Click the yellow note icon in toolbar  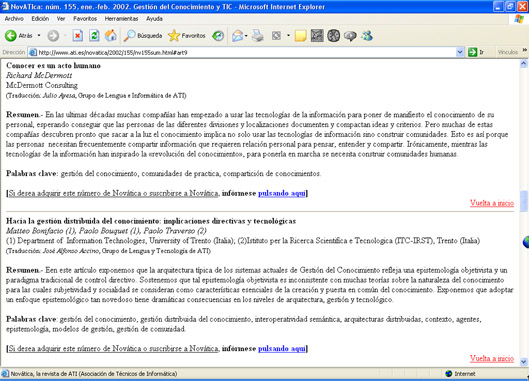point(300,36)
